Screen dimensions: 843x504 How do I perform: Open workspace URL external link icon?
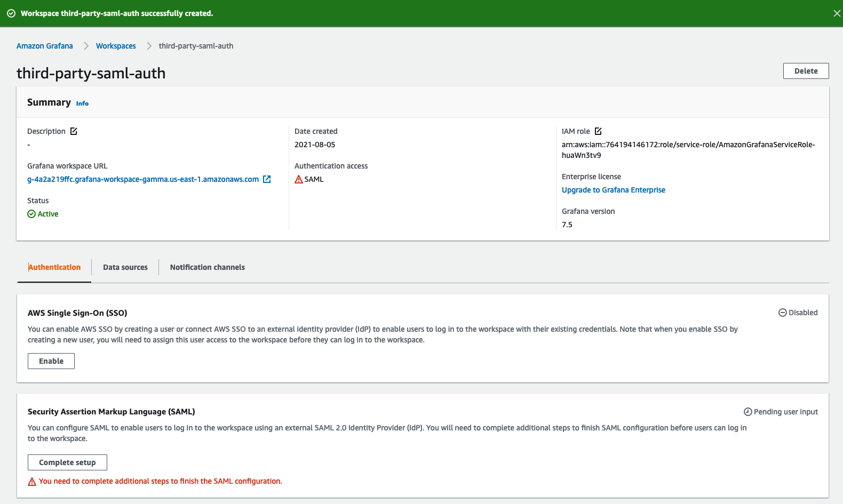pos(267,179)
